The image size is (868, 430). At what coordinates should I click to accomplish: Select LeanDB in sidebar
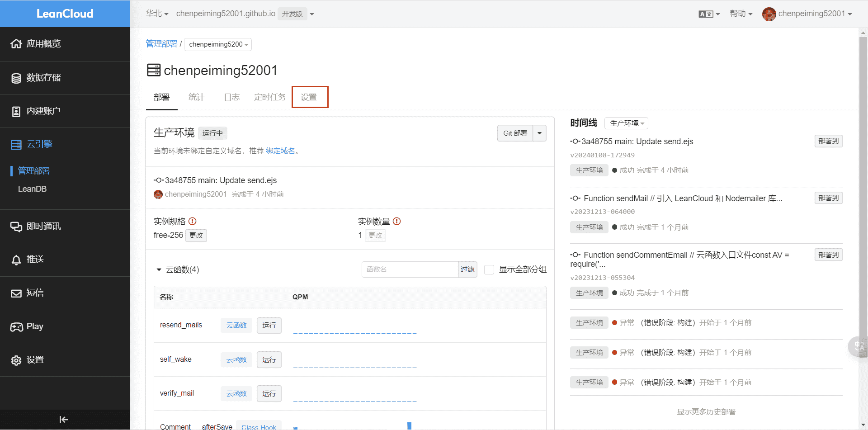[32, 189]
